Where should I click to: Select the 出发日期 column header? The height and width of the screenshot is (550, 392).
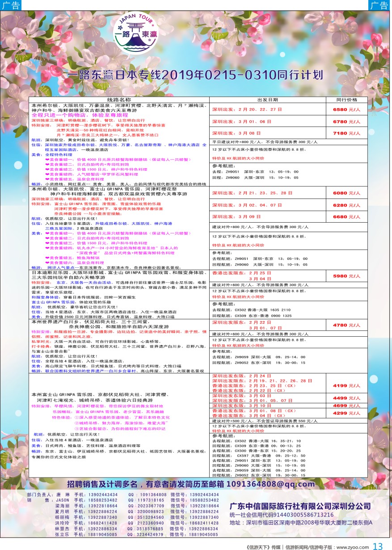(268, 100)
